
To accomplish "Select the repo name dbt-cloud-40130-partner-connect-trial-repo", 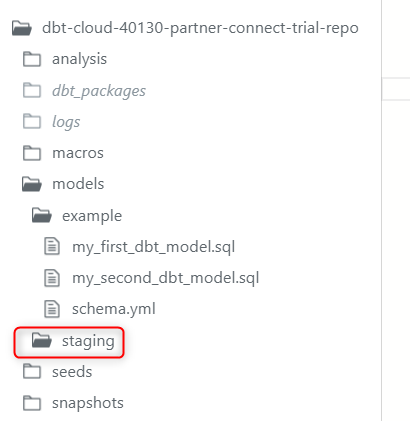I will [x=200, y=28].
